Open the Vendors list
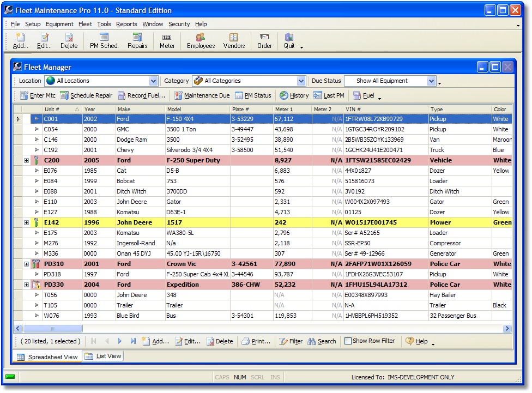The height and width of the screenshot is (393, 532). pos(234,41)
